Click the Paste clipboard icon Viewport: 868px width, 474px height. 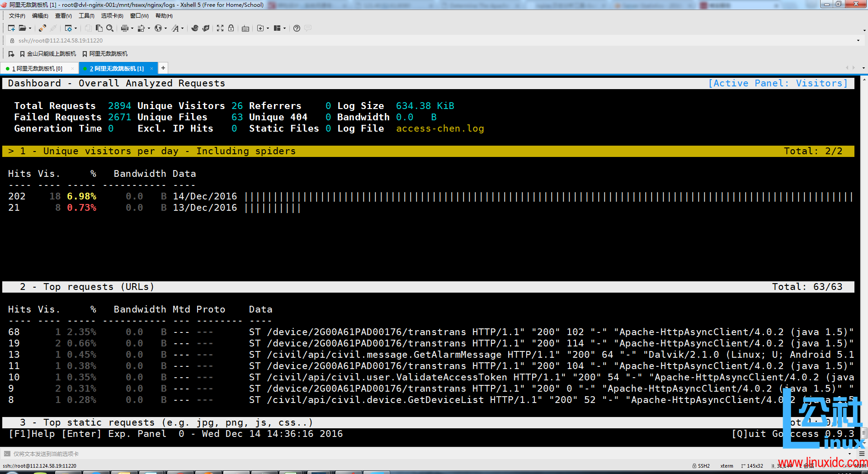(x=99, y=28)
